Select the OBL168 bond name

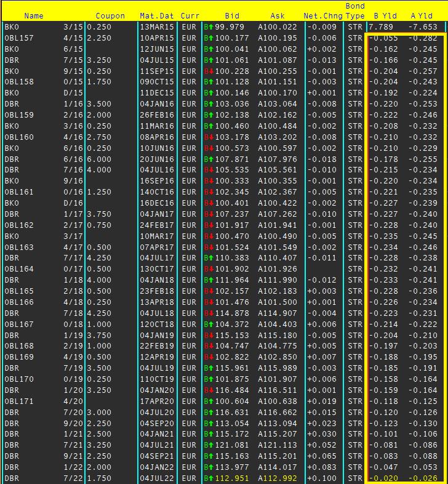click(x=19, y=346)
